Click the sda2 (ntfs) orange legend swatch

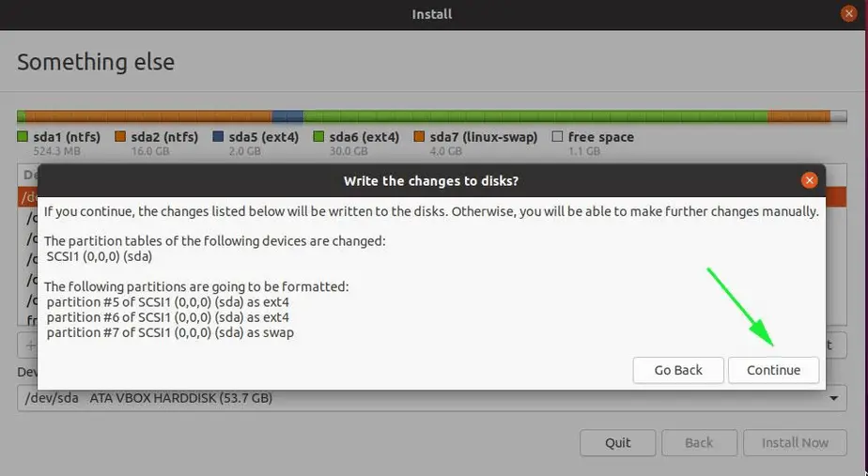tap(120, 136)
